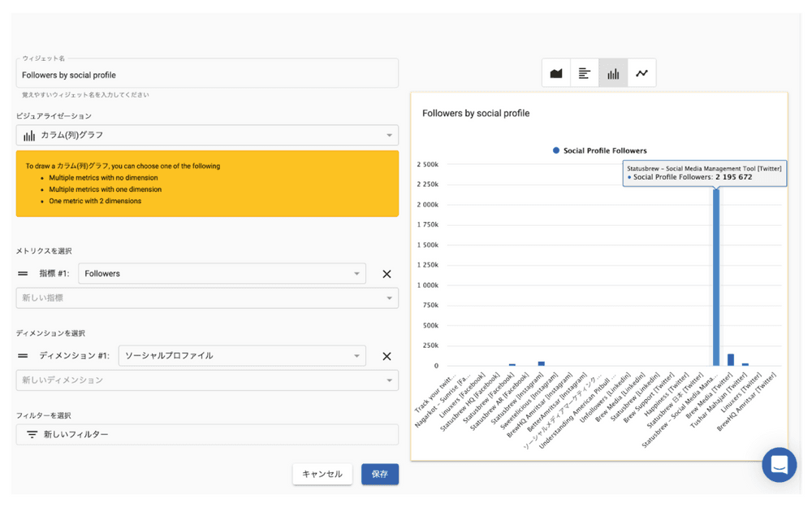The image size is (812, 508).
Task: Select column chart icon
Action: pyautogui.click(x=613, y=73)
